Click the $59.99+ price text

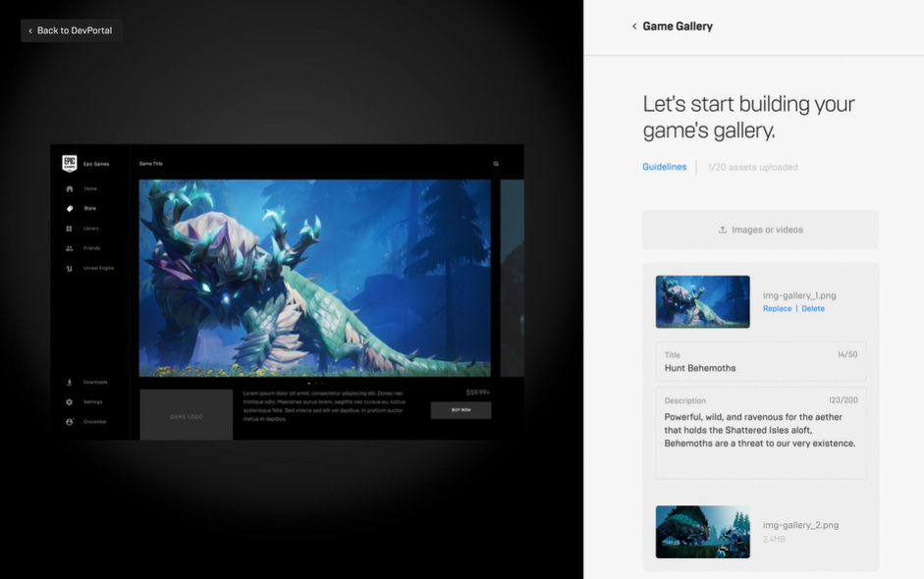coord(478,393)
